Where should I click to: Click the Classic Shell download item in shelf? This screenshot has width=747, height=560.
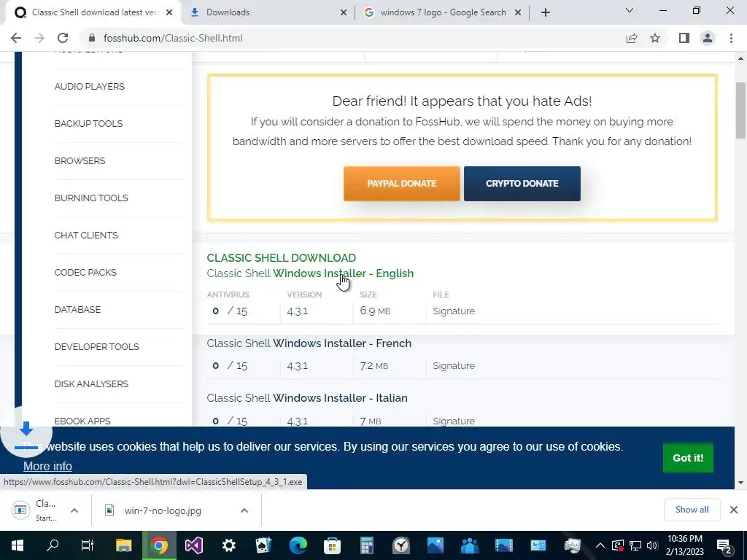tap(34, 510)
